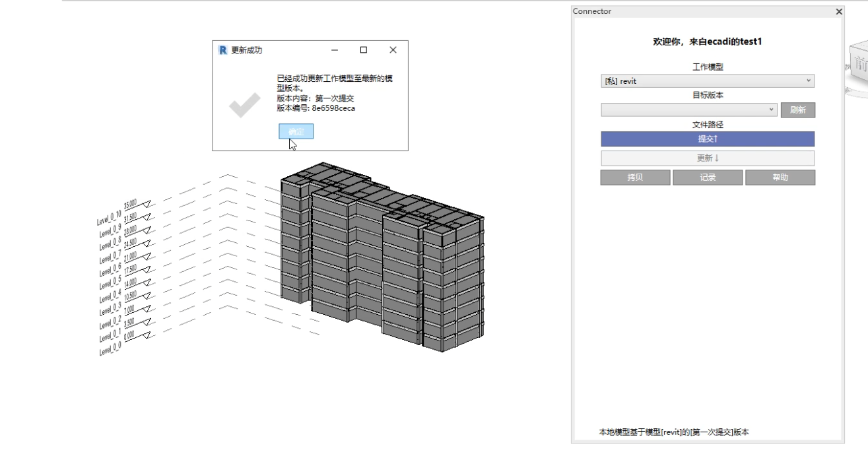Close the Connector panel
This screenshot has height=462, width=868.
[839, 11]
